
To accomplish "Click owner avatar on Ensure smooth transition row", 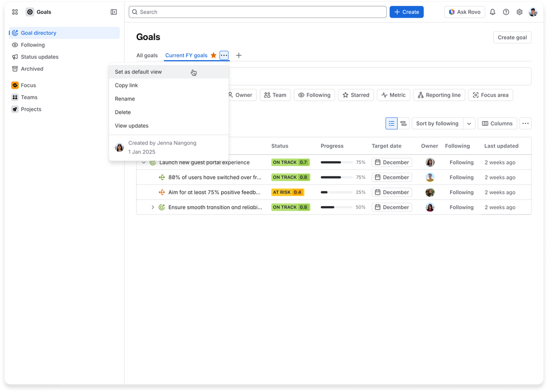I will point(430,207).
